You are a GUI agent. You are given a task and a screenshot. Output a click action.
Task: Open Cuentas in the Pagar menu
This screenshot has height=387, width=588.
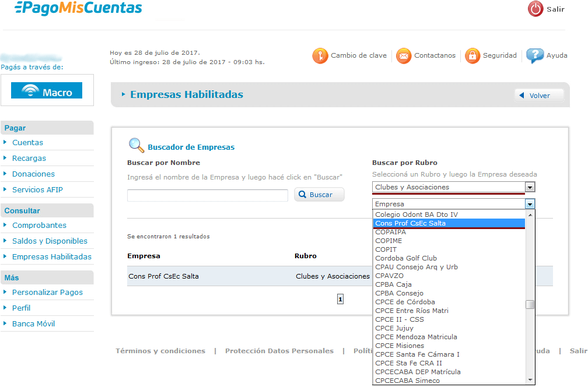27,142
